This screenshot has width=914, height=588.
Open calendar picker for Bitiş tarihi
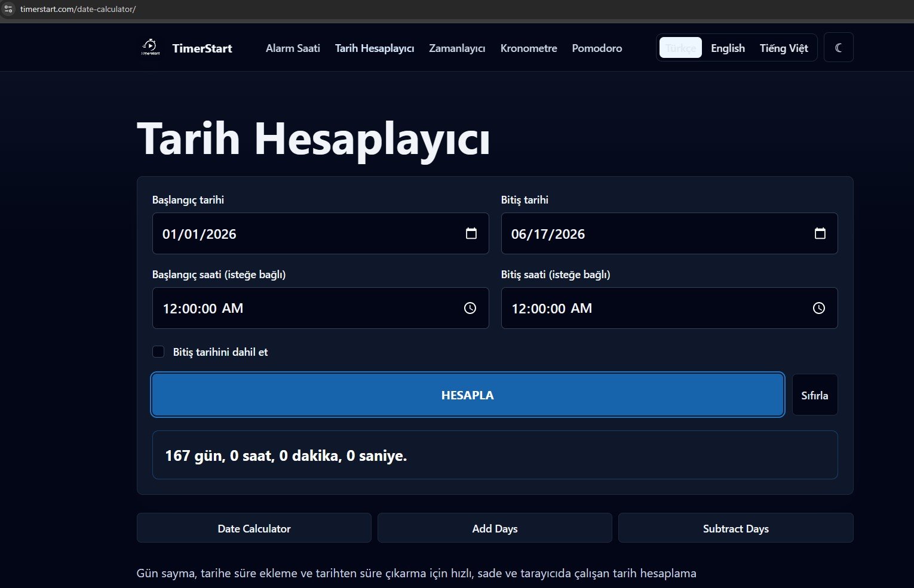[x=820, y=233]
